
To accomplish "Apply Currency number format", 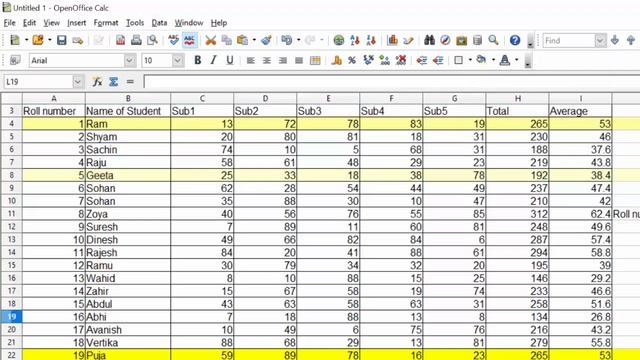I will [x=336, y=60].
